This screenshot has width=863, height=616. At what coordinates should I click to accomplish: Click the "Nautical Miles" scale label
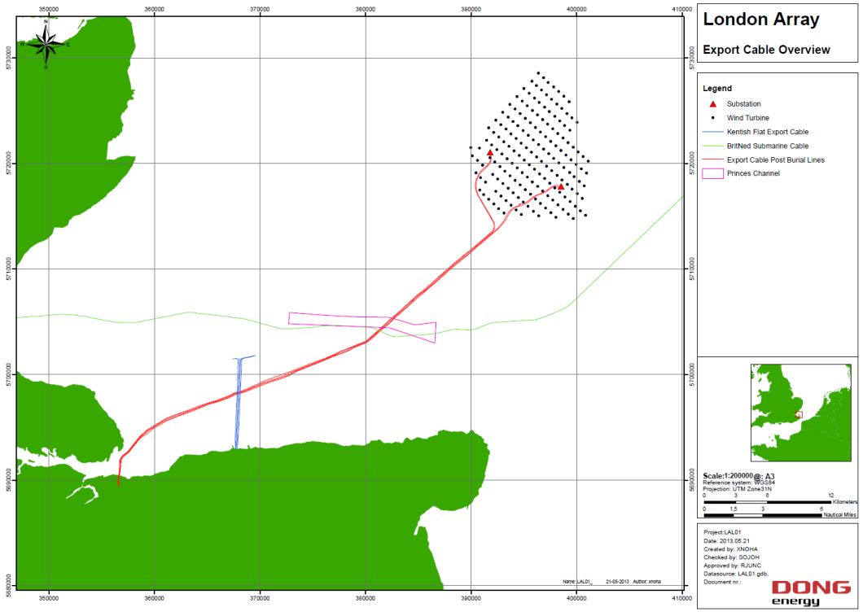840,515
